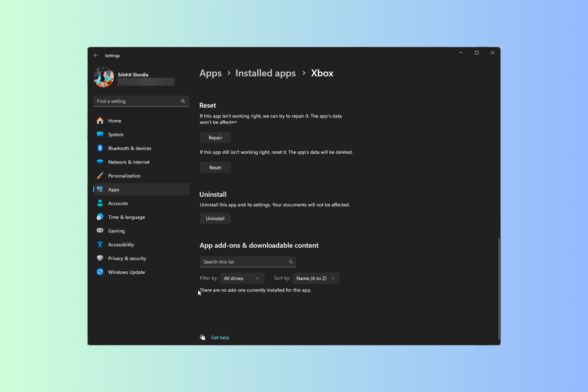588x392 pixels.
Task: Close the Settings window
Action: [492, 53]
